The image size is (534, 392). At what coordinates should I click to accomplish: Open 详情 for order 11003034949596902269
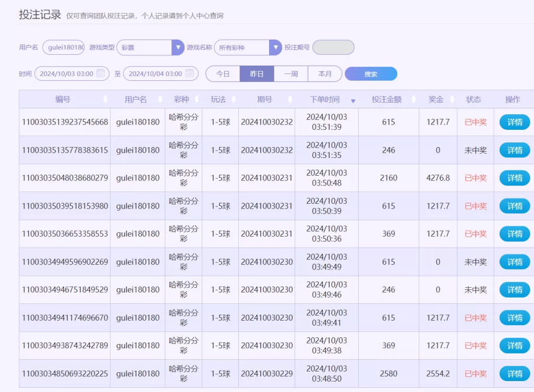pos(515,262)
